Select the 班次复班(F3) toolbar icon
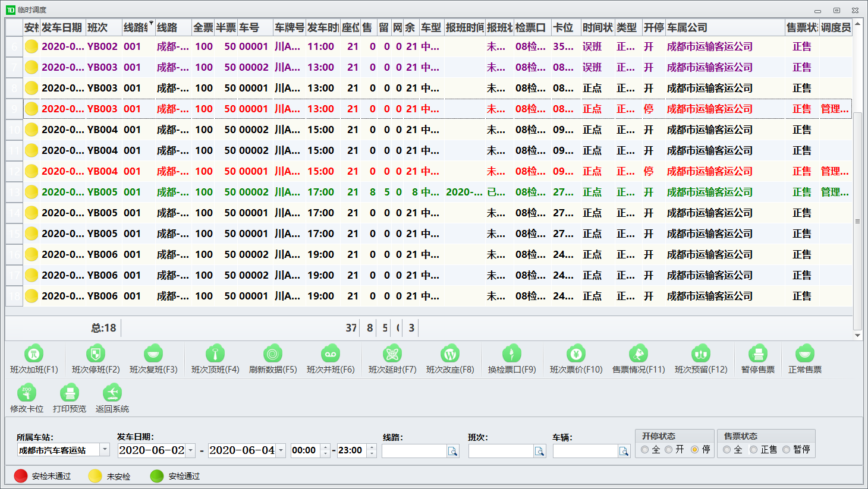This screenshot has height=489, width=868. [x=153, y=354]
